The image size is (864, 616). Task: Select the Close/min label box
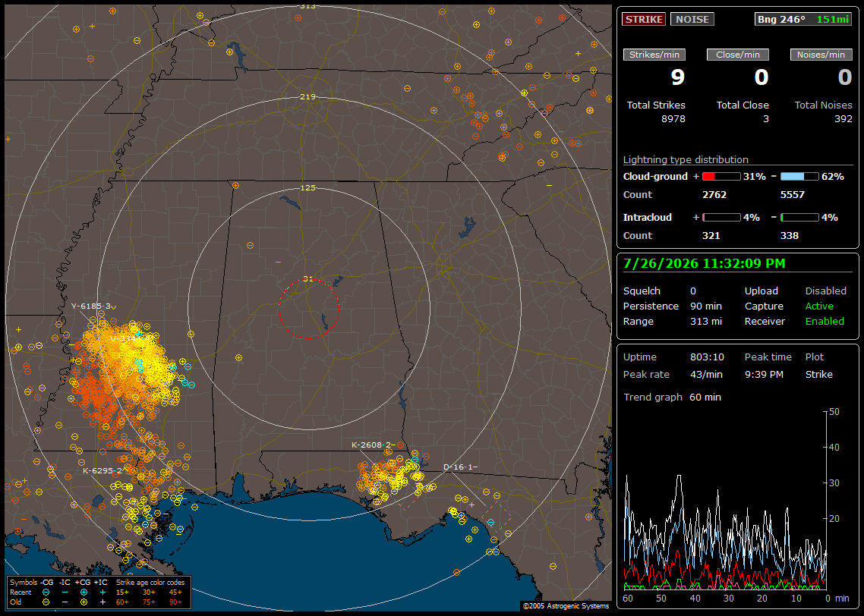738,55
